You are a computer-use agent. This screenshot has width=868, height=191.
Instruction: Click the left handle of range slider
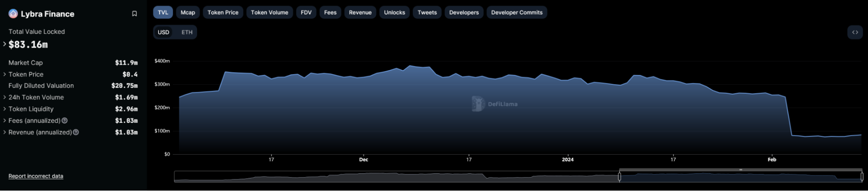pos(620,177)
